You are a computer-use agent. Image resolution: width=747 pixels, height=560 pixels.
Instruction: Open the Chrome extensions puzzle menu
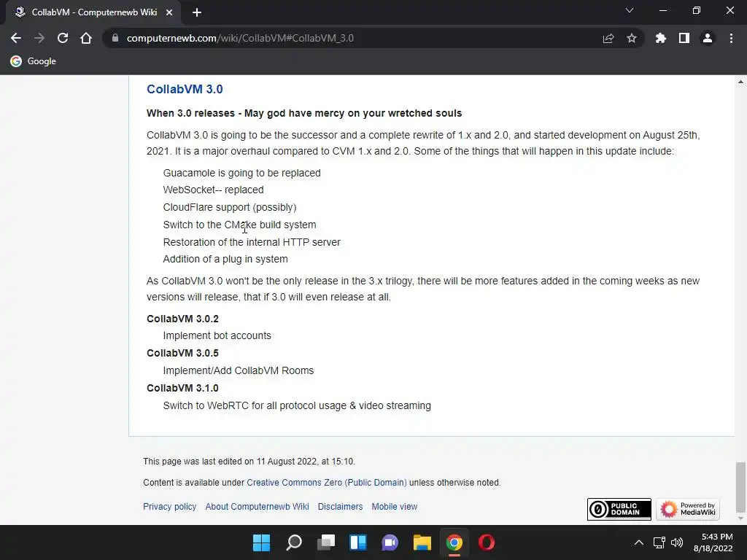click(660, 38)
